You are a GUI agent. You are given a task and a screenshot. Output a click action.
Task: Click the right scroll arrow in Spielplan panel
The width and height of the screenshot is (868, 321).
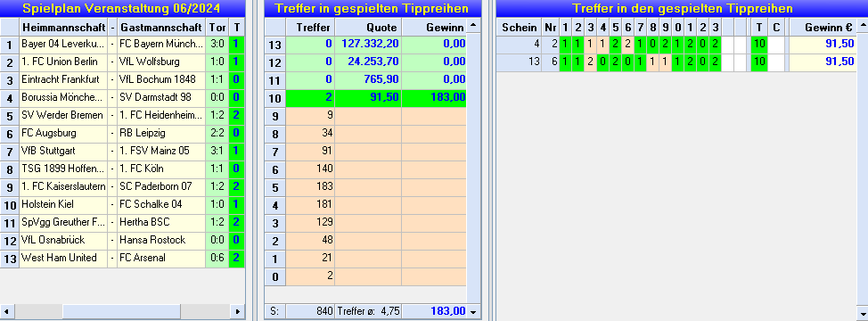click(237, 311)
